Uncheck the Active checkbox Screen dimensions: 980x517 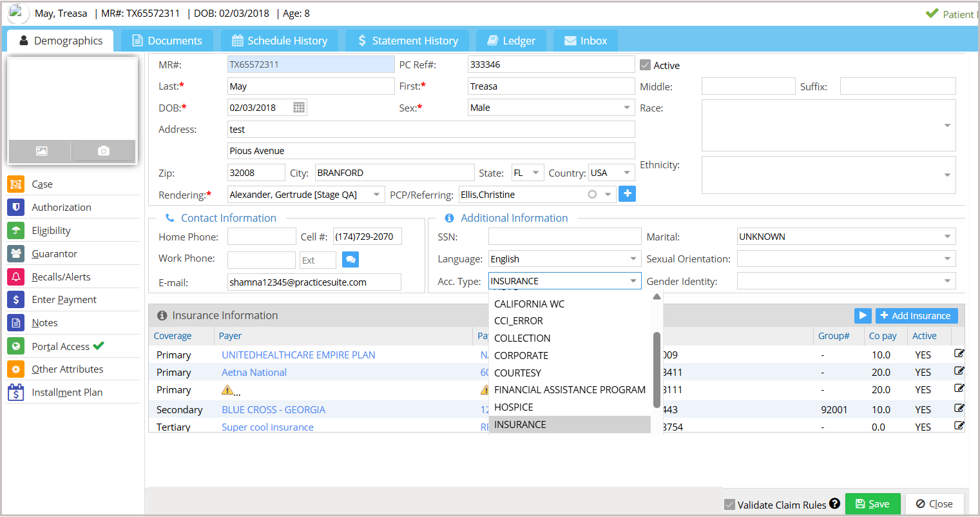click(645, 65)
